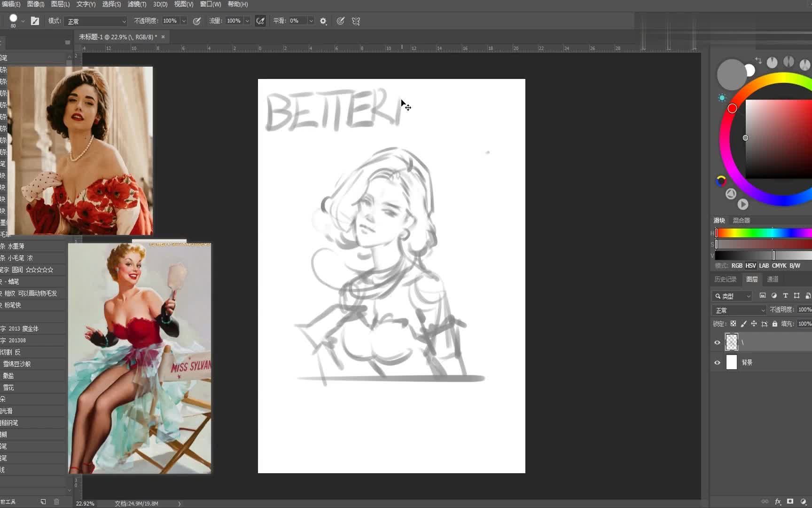Open the brushes panel menu icon
This screenshot has height=508, width=812.
68,42
